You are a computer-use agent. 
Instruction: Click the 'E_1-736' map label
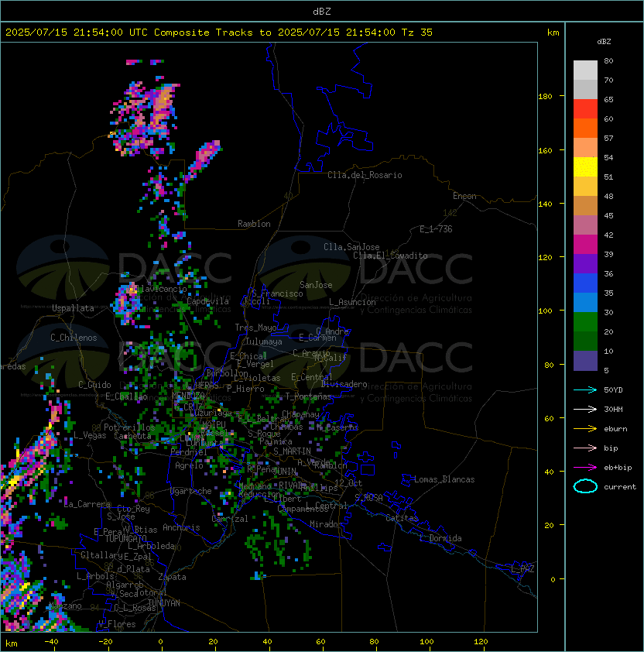pyautogui.click(x=436, y=229)
